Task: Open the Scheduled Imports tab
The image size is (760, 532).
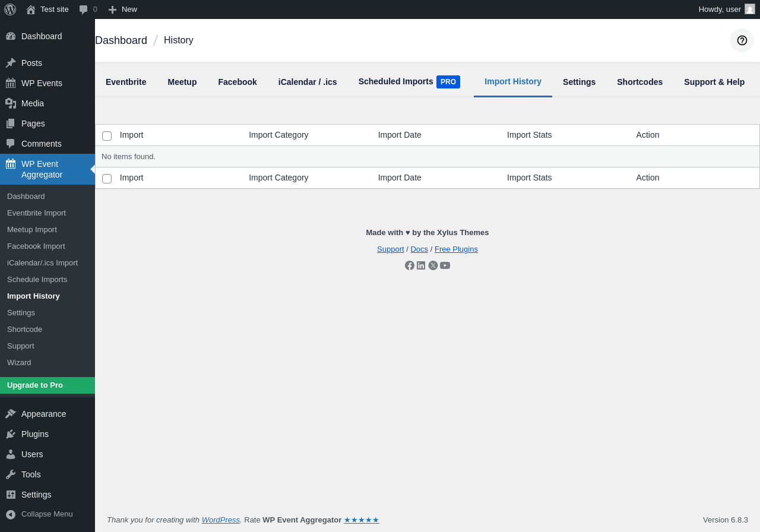Action: pyautogui.click(x=396, y=81)
